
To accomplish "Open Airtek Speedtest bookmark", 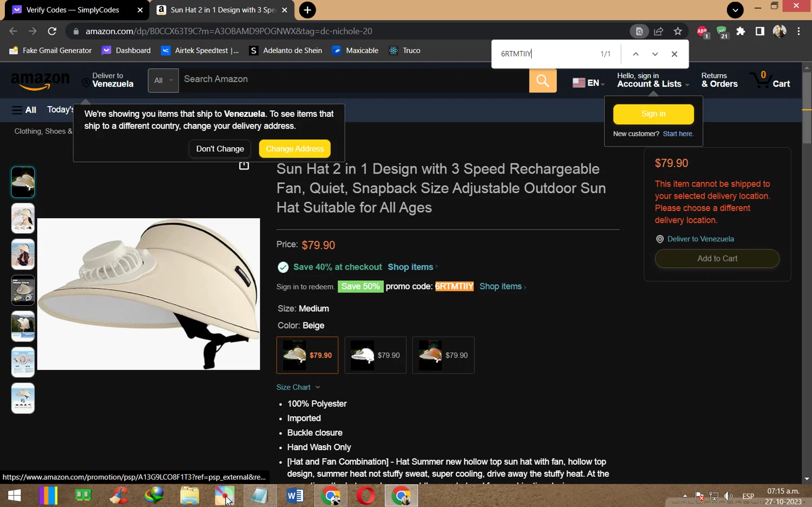I will click(200, 50).
